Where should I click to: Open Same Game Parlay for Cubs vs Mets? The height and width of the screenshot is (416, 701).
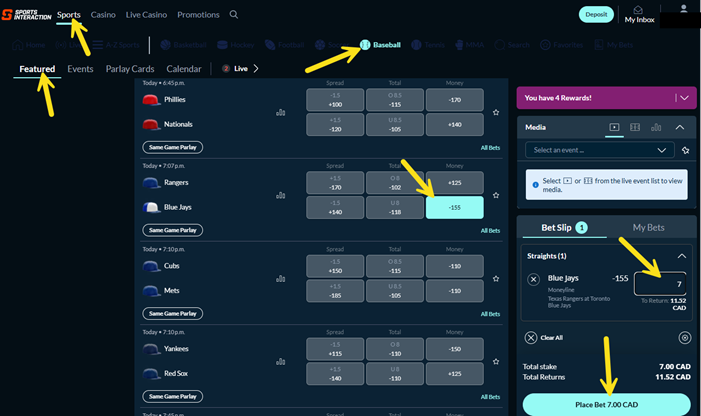(x=173, y=313)
